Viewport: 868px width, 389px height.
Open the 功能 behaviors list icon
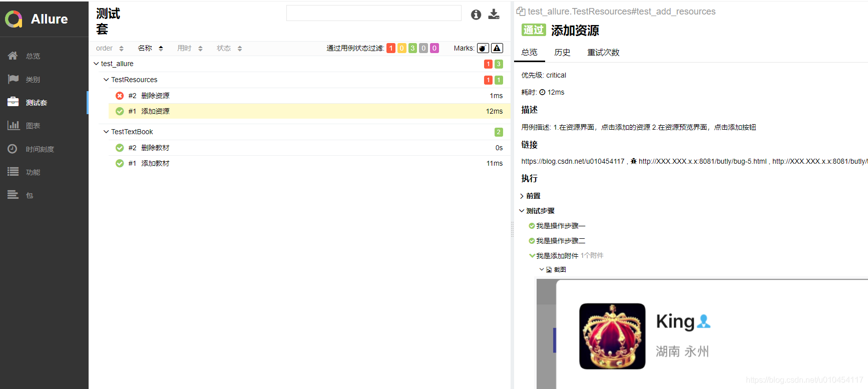pos(13,172)
